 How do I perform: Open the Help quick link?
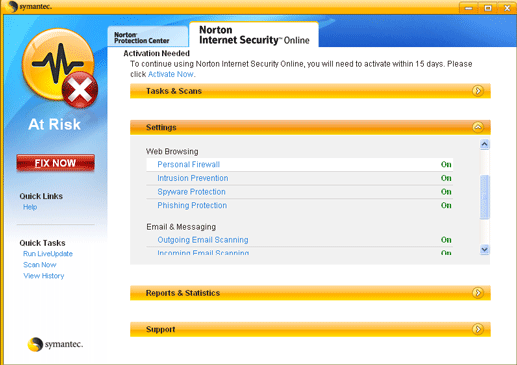30,207
